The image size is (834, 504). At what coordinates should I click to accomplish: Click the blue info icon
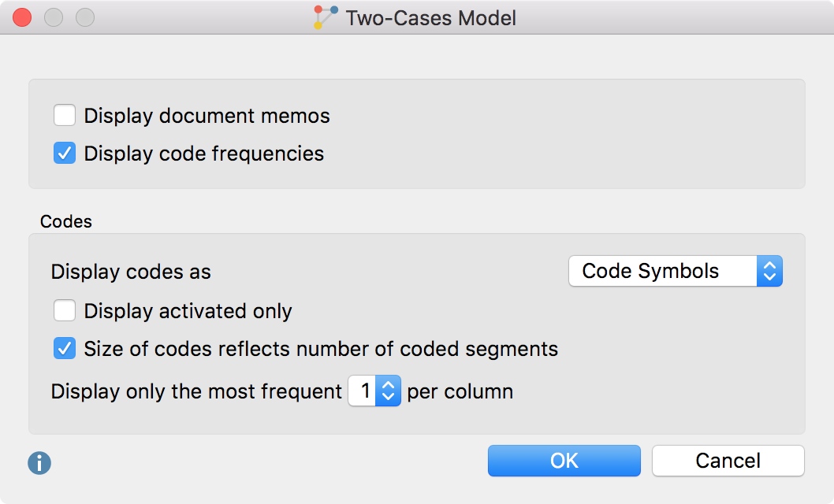(39, 462)
